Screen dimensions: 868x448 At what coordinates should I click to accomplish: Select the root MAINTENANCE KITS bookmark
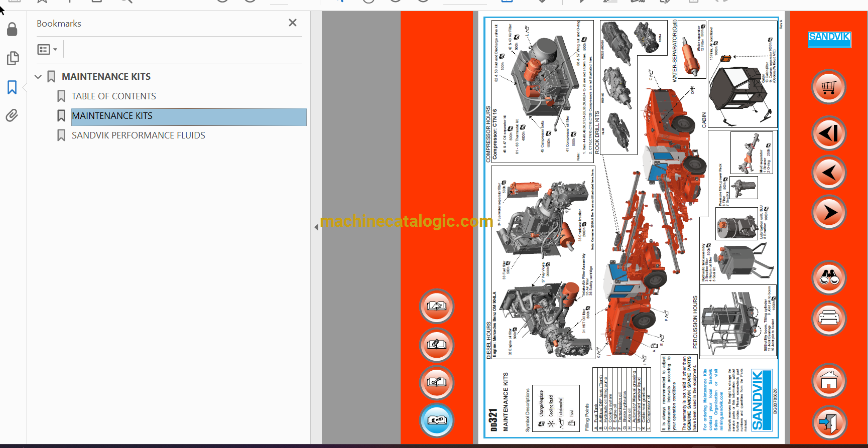(106, 77)
